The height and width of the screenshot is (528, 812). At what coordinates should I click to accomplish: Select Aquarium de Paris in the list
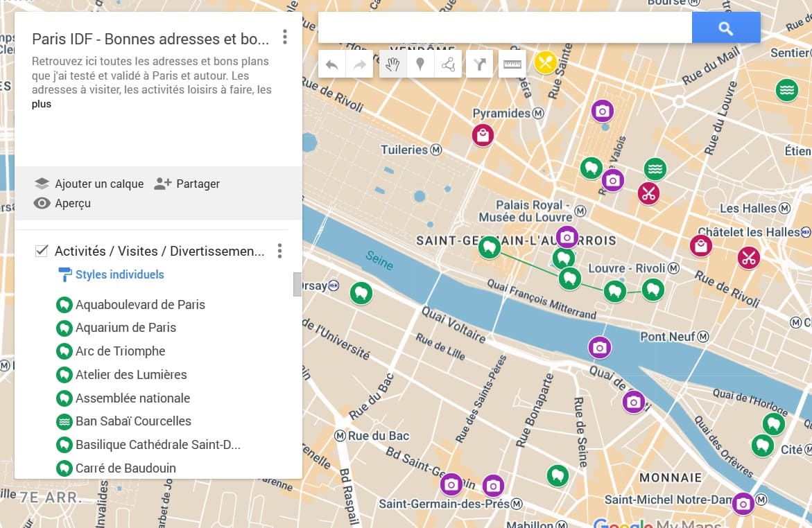126,328
